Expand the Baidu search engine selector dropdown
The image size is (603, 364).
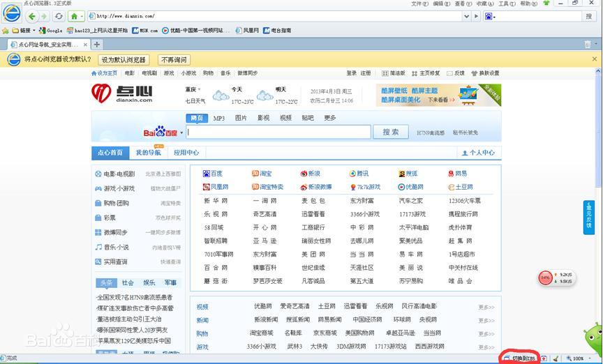(181, 132)
